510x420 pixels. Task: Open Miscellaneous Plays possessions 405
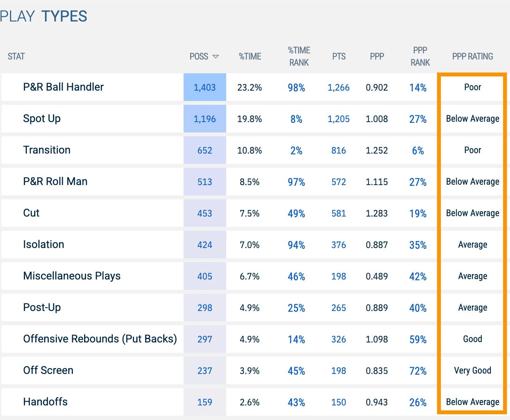tap(205, 276)
